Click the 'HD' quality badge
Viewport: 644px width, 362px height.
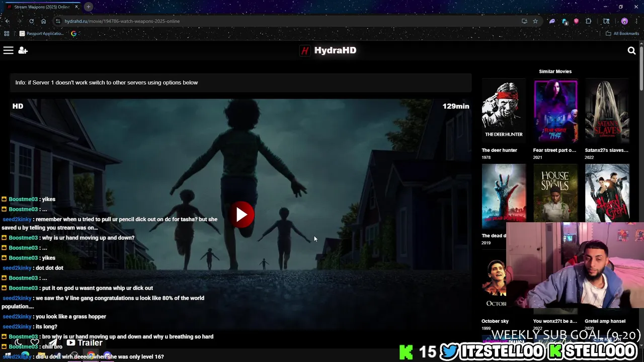(x=18, y=106)
